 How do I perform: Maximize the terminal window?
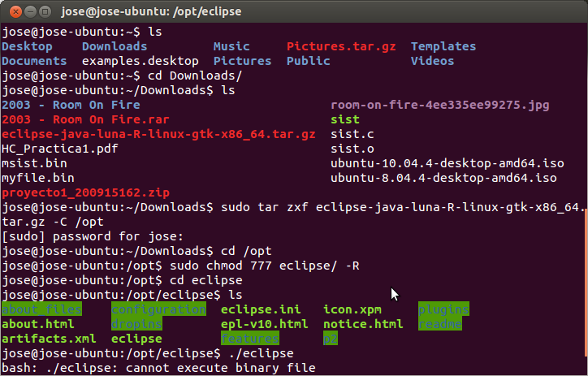pyautogui.click(x=45, y=12)
